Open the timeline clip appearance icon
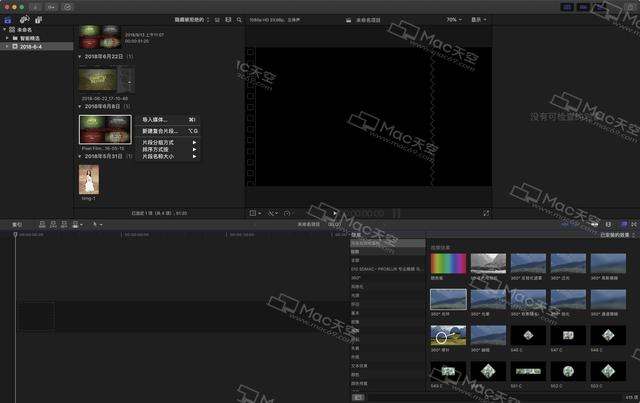 pyautogui.click(x=609, y=225)
